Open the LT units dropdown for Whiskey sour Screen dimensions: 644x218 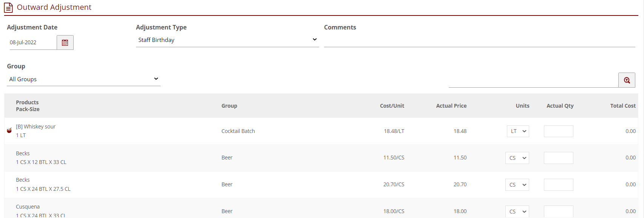518,131
